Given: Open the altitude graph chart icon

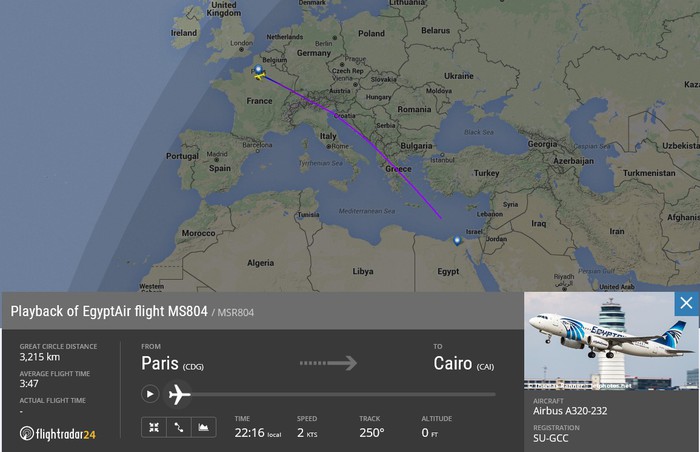Looking at the screenshot, I should [204, 427].
